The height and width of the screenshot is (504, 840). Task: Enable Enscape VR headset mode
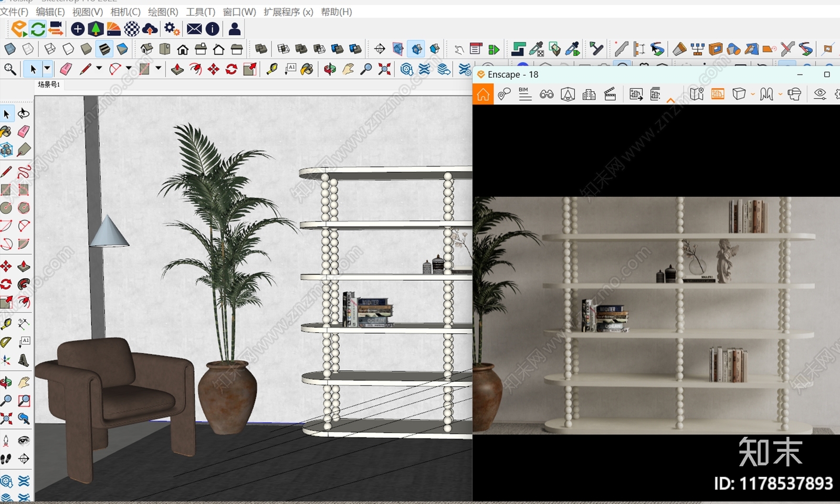(x=794, y=94)
